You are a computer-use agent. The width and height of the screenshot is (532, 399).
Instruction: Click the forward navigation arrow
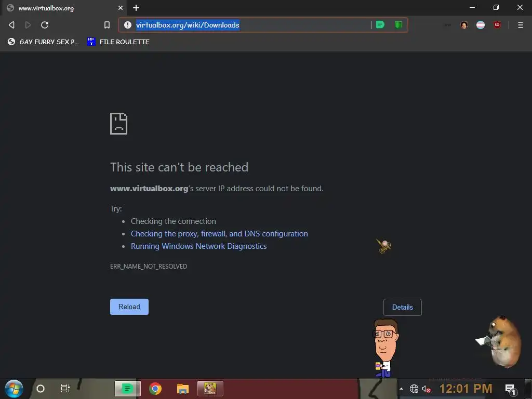tap(28, 25)
